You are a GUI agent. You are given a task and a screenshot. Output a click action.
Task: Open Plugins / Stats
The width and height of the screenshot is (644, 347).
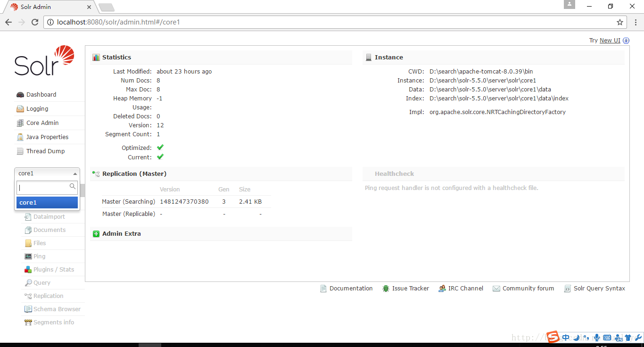click(x=50, y=270)
